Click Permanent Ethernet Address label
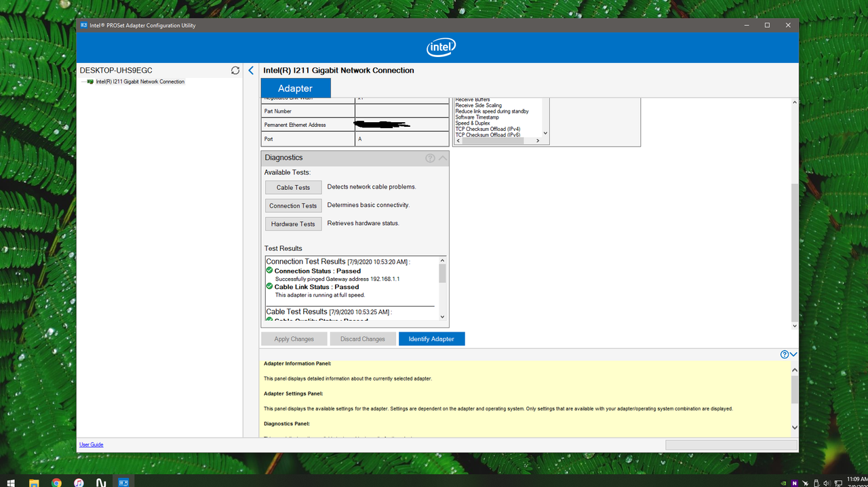868x487 pixels. pos(295,125)
